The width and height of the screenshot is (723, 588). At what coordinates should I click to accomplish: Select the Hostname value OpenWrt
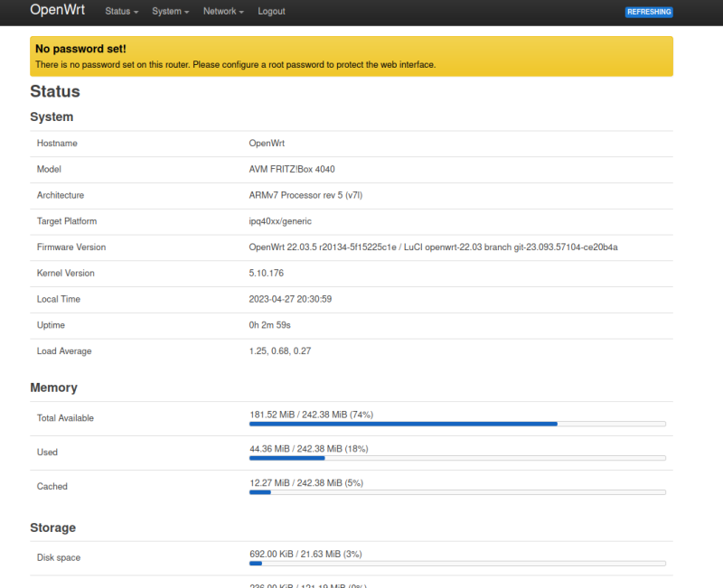click(268, 143)
